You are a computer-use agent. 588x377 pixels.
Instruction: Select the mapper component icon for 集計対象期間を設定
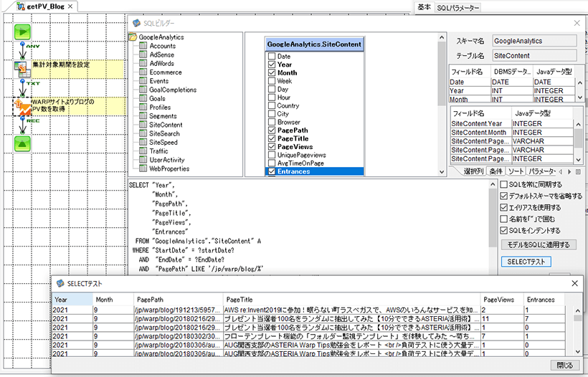tap(22, 69)
